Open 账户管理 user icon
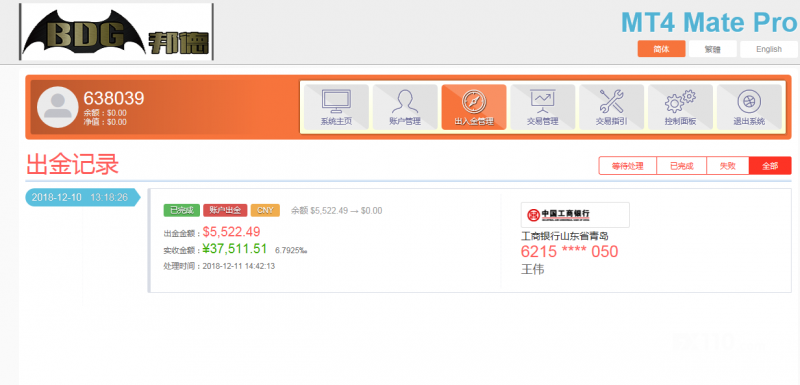 [405, 107]
